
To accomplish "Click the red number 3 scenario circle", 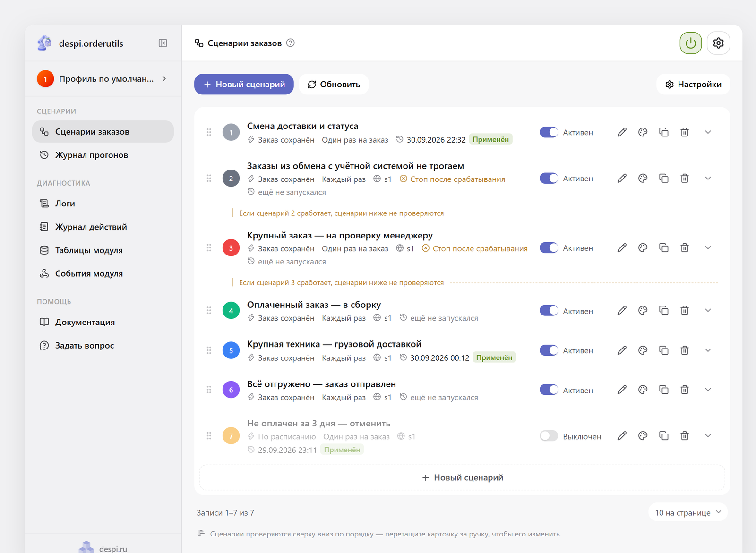I will point(231,248).
